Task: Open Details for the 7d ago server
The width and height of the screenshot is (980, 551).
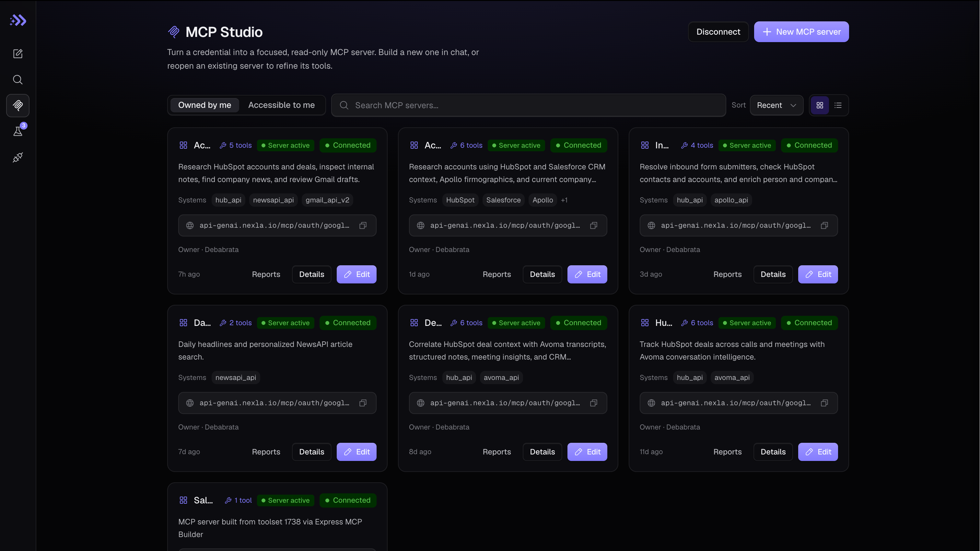Action: [311, 452]
